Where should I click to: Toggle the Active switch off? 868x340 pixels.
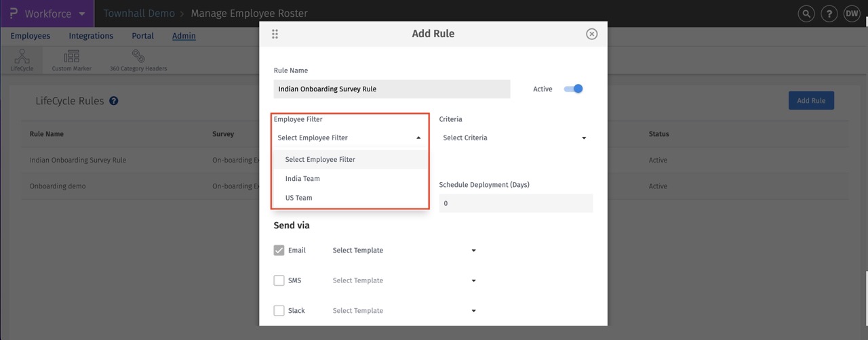(574, 89)
